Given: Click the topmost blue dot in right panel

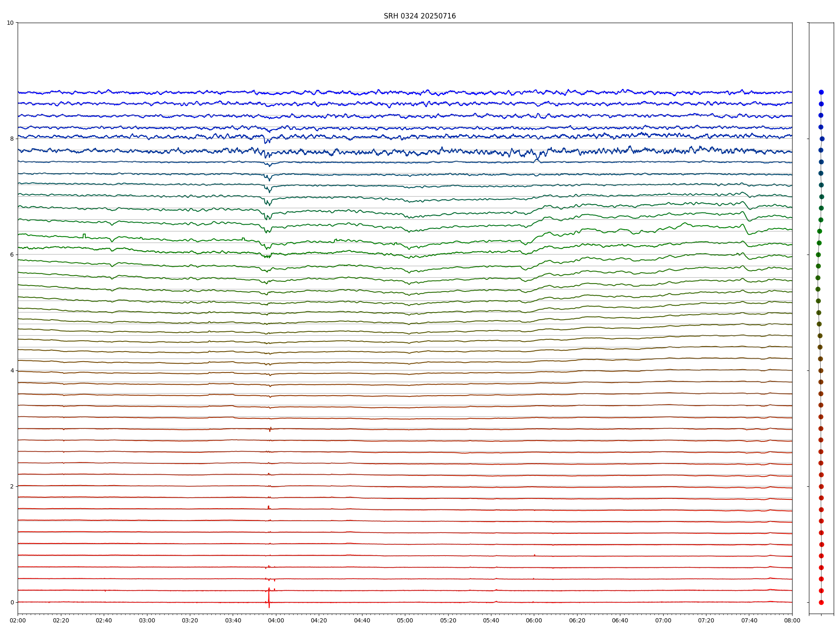Looking at the screenshot, I should (821, 92).
